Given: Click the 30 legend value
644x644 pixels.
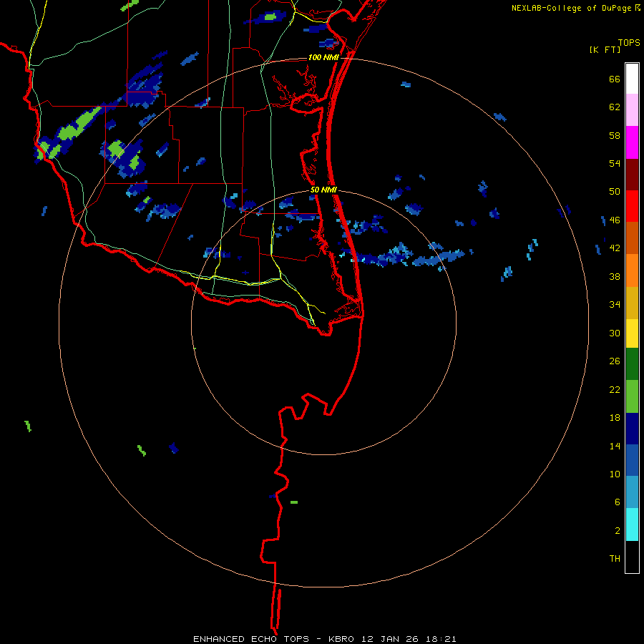Looking at the screenshot, I should click(x=615, y=333).
